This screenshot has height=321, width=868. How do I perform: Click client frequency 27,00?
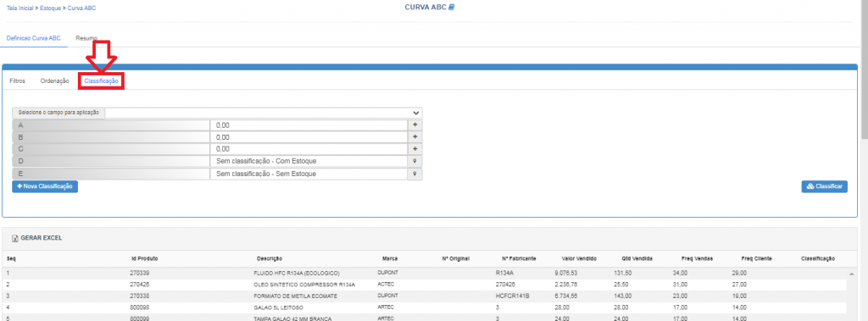(x=740, y=285)
